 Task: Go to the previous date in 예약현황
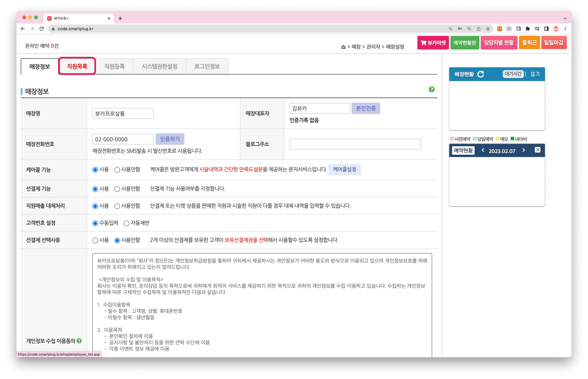[483, 150]
